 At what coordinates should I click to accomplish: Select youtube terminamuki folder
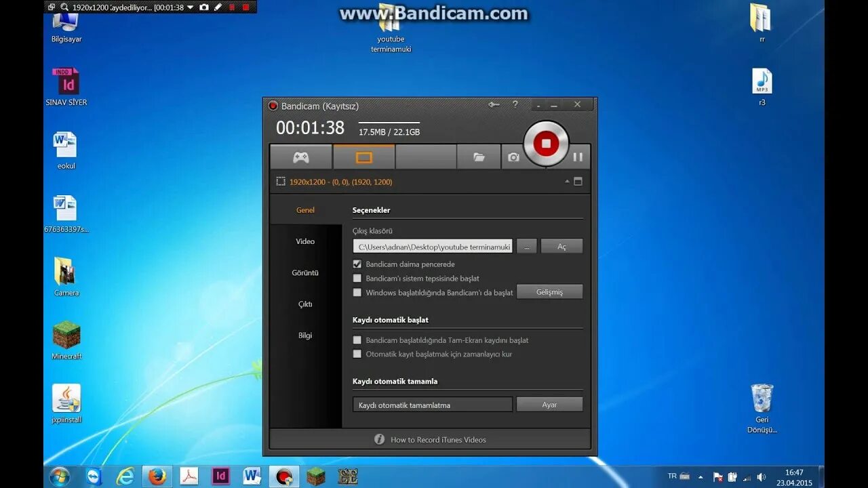pyautogui.click(x=391, y=28)
